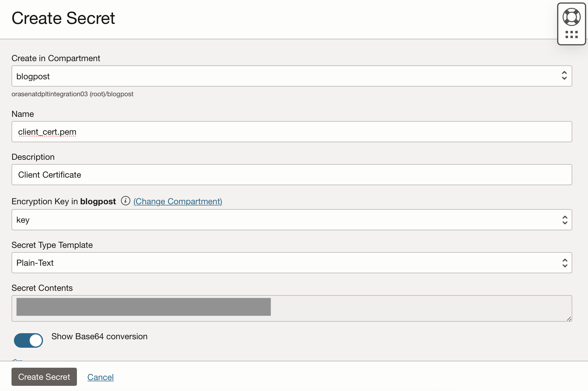588x391 pixels.
Task: Click the 'Show Base64 conversion' label text
Action: [99, 337]
